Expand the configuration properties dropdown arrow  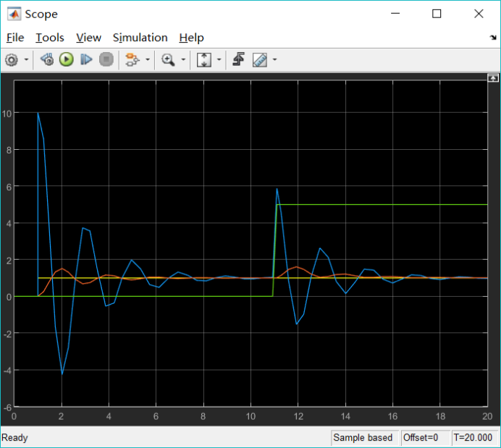click(x=27, y=60)
